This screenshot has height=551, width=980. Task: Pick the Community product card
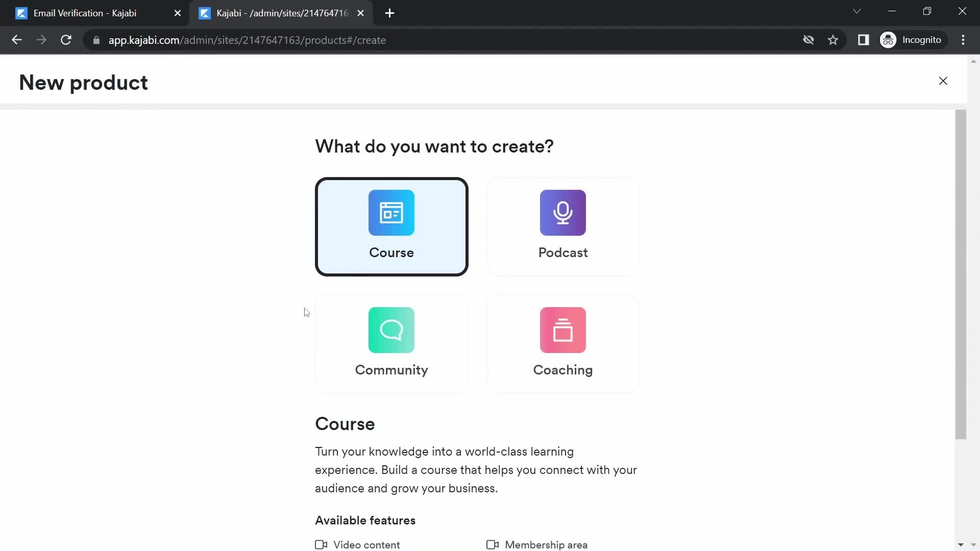pos(391,344)
